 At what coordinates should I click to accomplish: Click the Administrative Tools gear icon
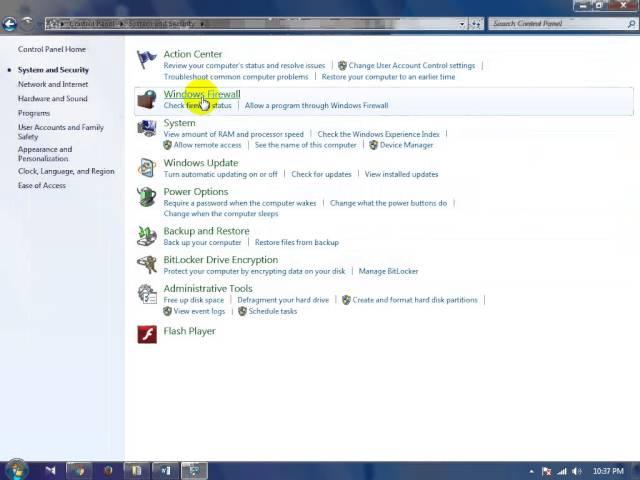(x=147, y=294)
